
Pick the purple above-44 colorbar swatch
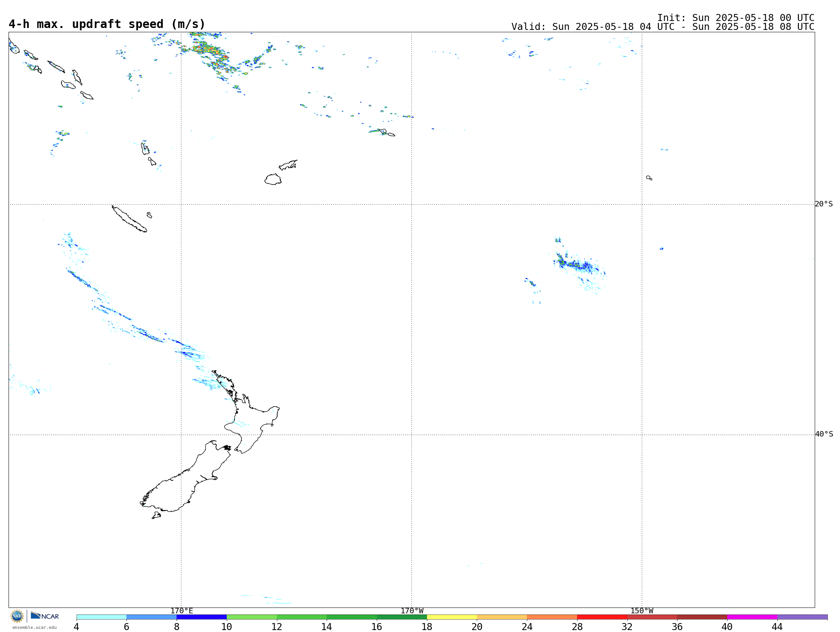pyautogui.click(x=802, y=617)
